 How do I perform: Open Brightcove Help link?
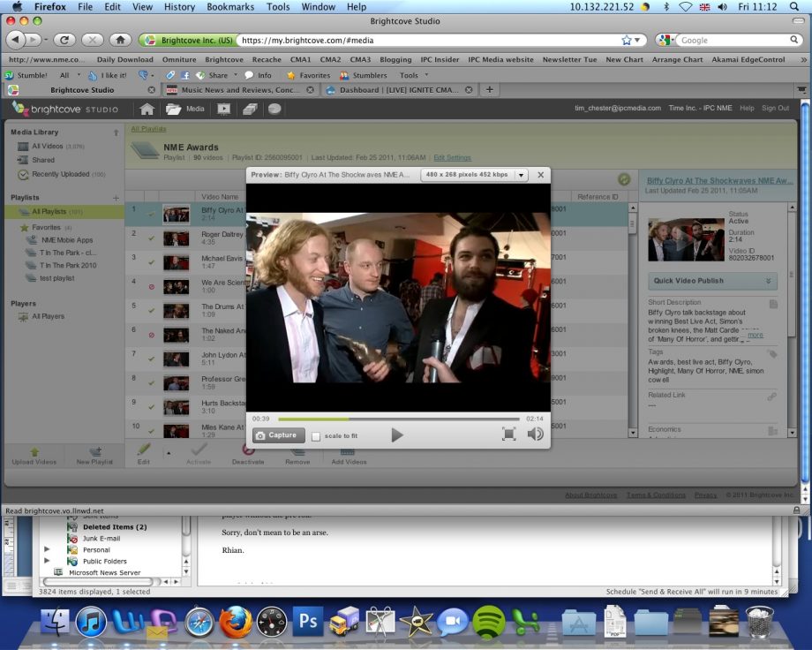pyautogui.click(x=747, y=108)
